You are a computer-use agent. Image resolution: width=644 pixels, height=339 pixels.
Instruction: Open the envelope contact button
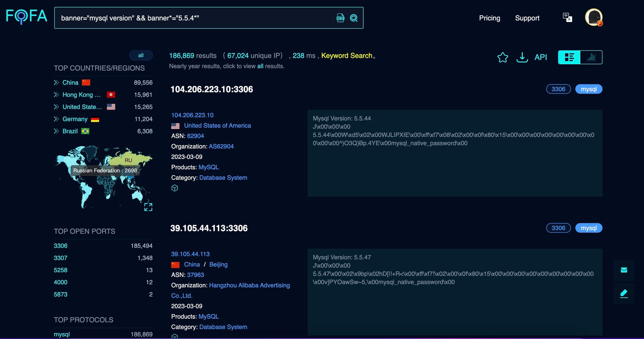click(624, 270)
